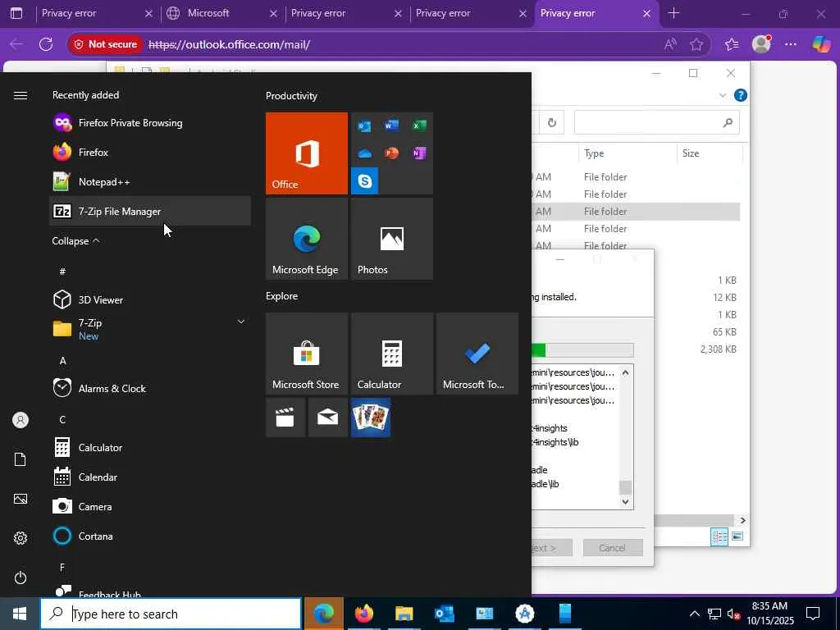Open Documents from Start sidebar
840x630 pixels.
point(21,459)
